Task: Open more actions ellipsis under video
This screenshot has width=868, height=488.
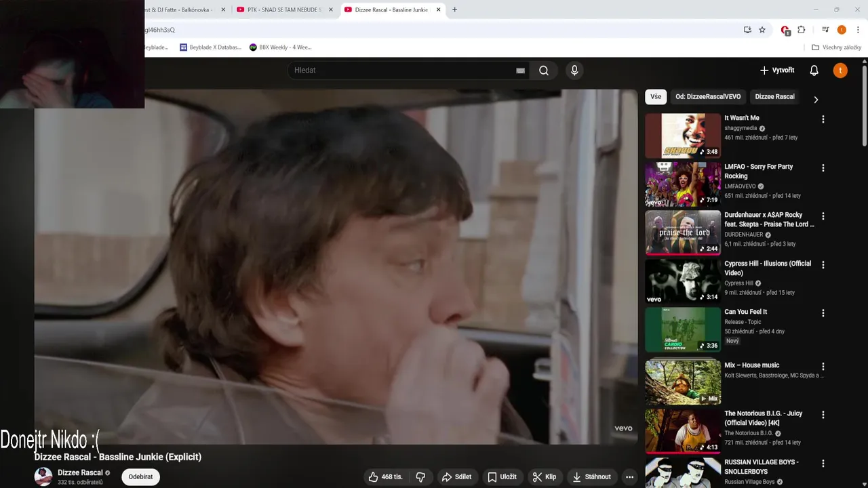Action: (629, 476)
